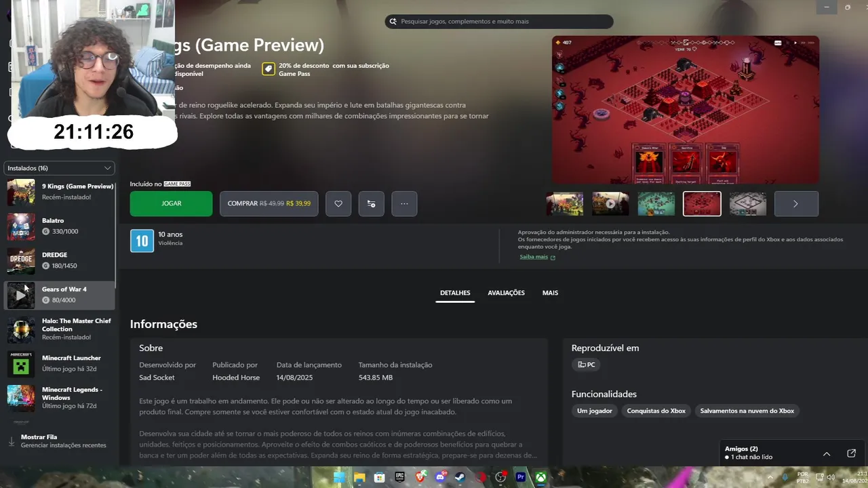Screen dimensions: 868x488
Task: Open the MAIS tab
Action: pos(550,293)
